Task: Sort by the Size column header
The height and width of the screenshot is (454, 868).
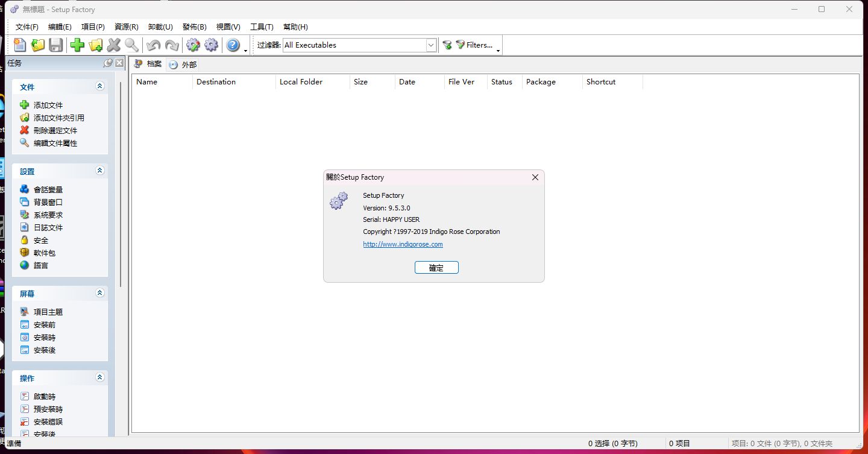Action: click(373, 82)
